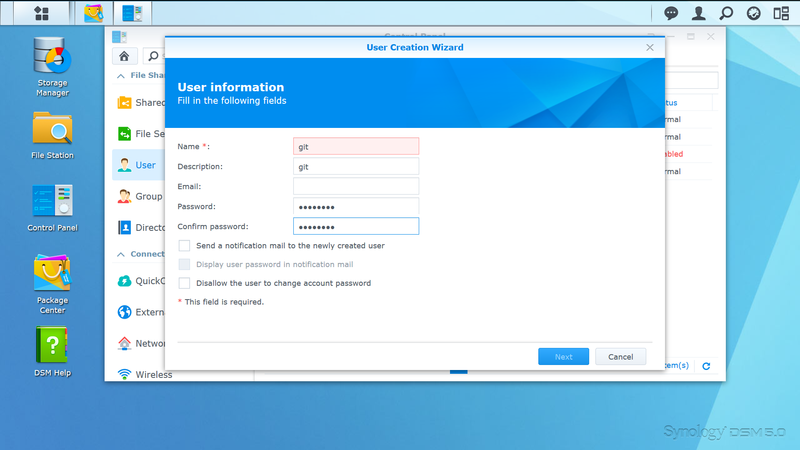
Task: Focus the Name field containing git
Action: point(356,146)
